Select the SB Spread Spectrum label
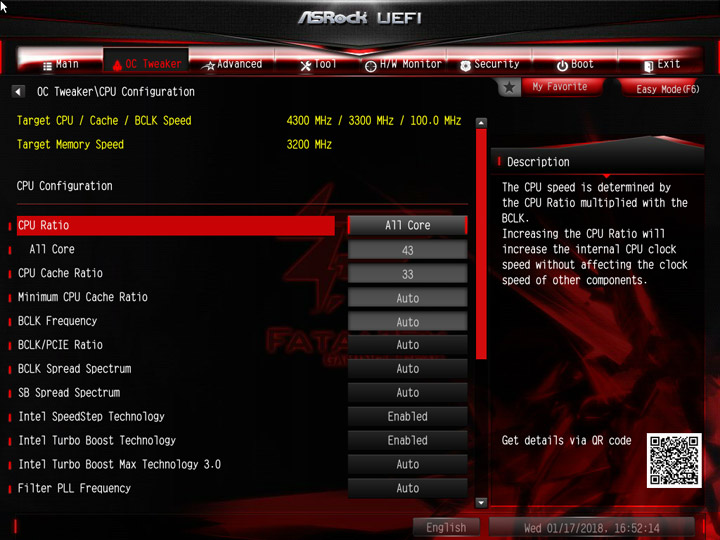Screen dimensions: 720x540 point(69,393)
